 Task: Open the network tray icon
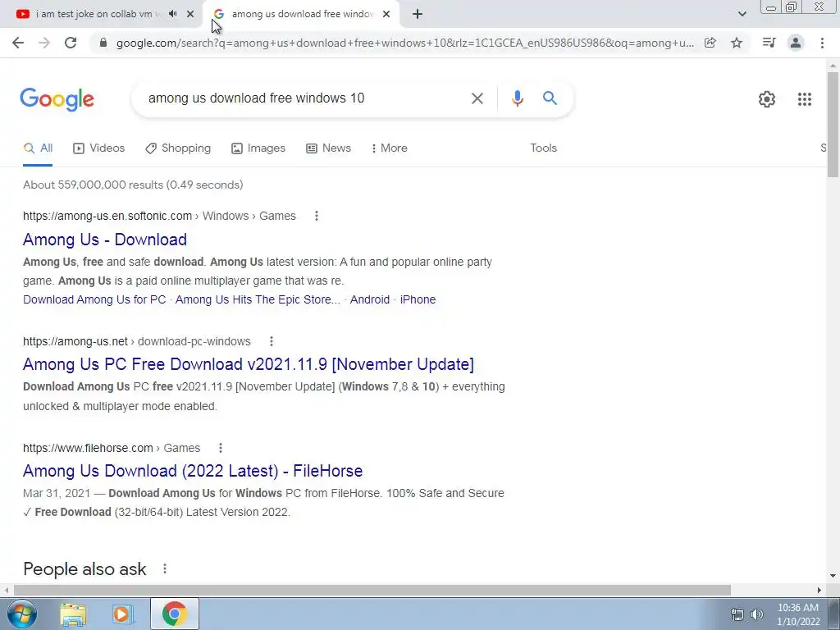point(737,614)
